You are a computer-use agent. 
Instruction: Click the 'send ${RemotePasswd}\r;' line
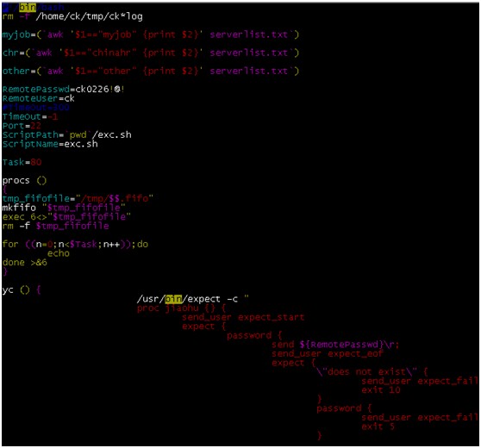tap(335, 345)
